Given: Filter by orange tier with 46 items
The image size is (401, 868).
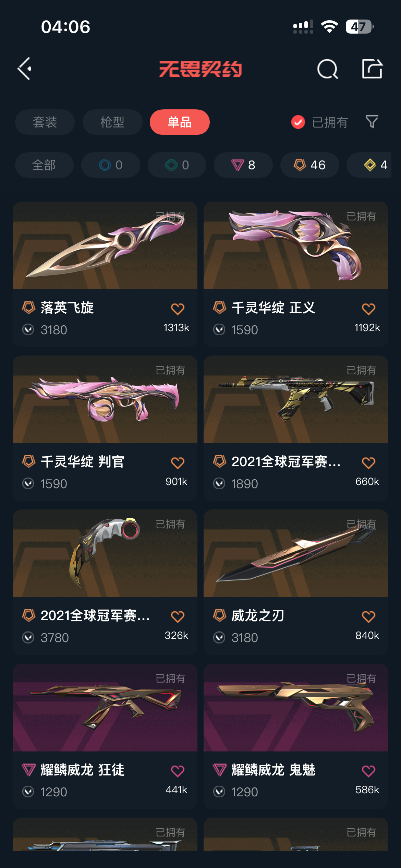Looking at the screenshot, I should click(310, 165).
